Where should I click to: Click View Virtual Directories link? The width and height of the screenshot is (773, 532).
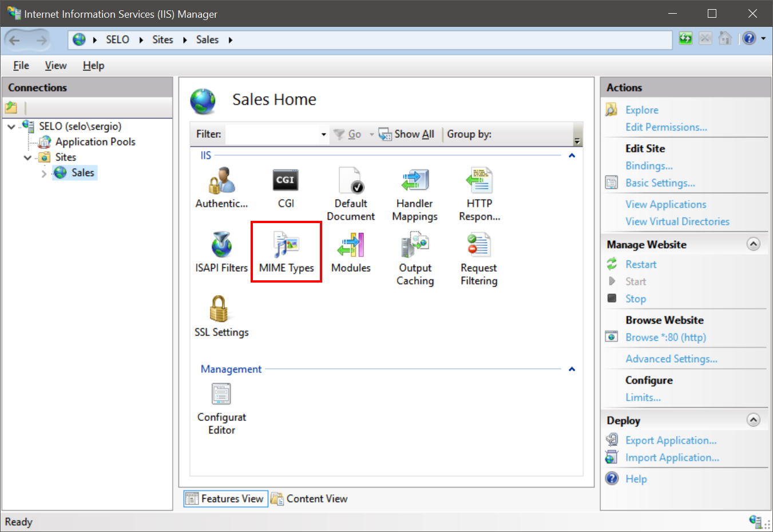677,221
